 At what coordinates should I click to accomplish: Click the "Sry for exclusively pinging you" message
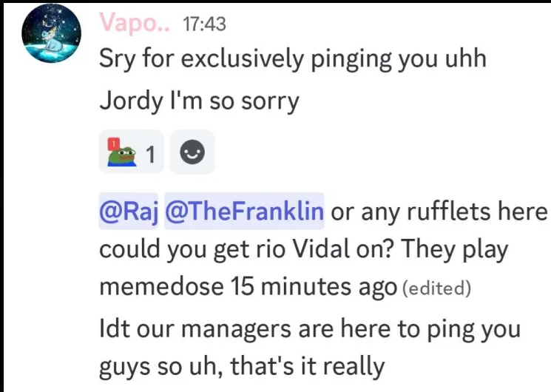point(292,59)
